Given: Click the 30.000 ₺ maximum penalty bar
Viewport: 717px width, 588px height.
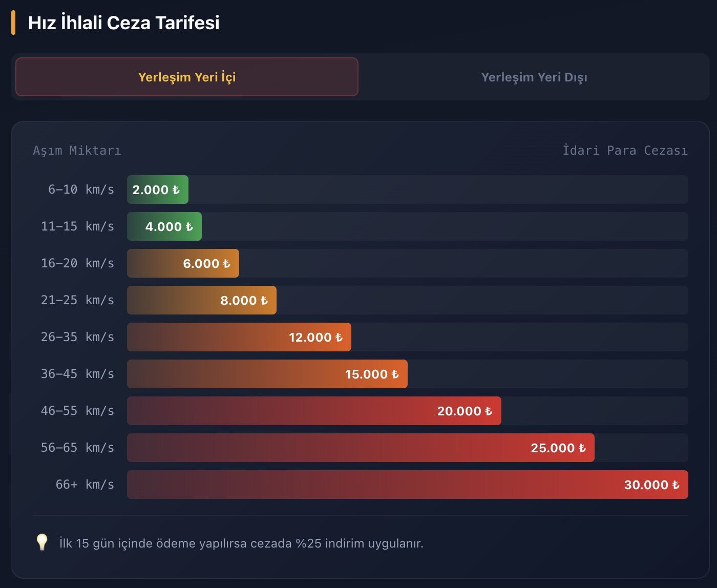Looking at the screenshot, I should [408, 485].
